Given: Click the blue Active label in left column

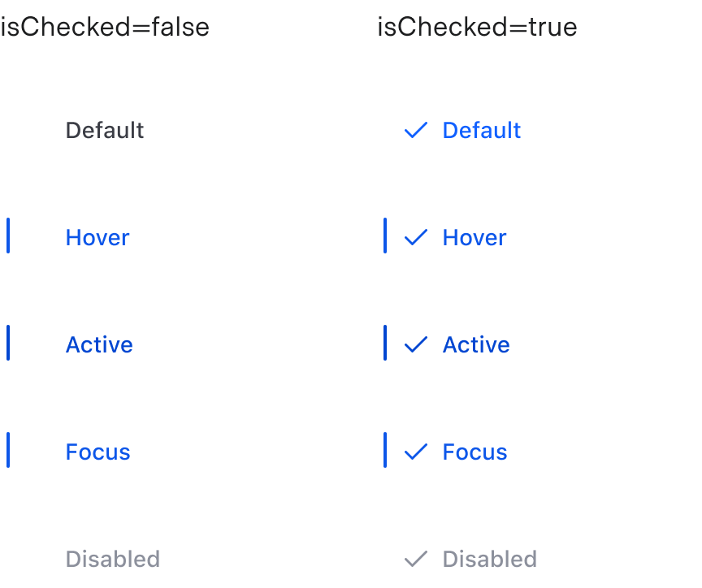Looking at the screenshot, I should 99,344.
